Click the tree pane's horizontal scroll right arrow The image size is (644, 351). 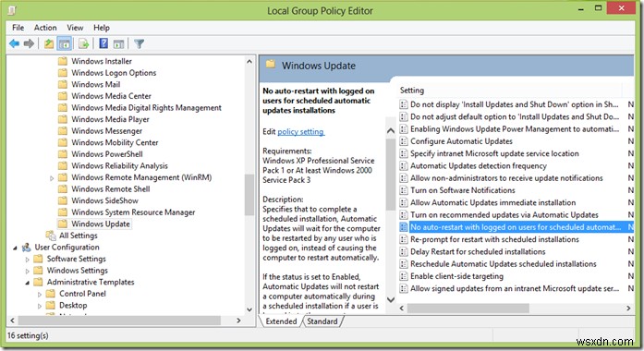238,321
